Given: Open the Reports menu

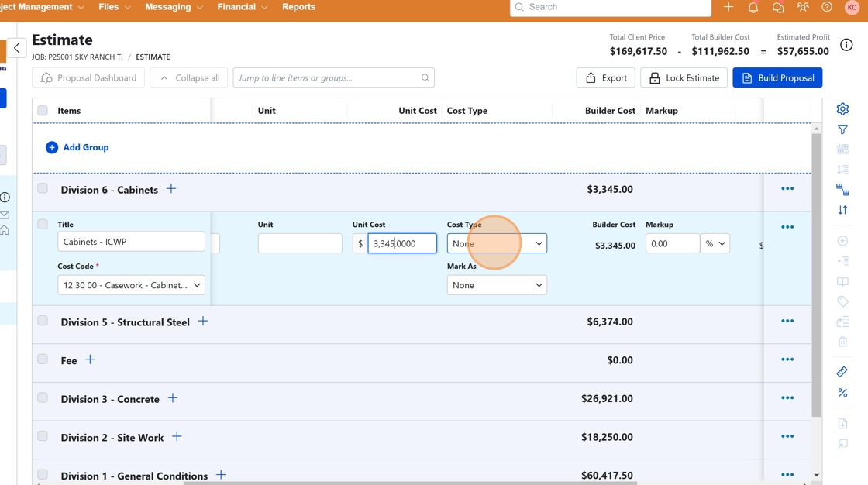Looking at the screenshot, I should pos(298,7).
